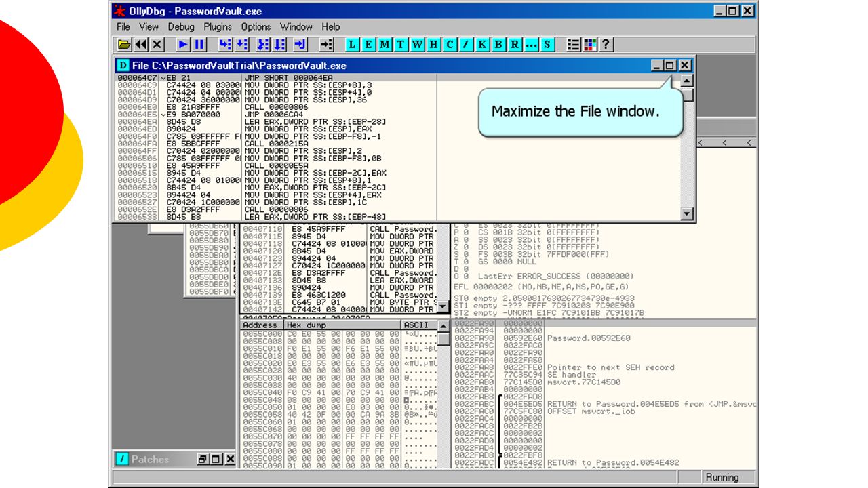Screen dimensions: 868x488
Task: Click the Hex dump column header
Action: pos(343,325)
